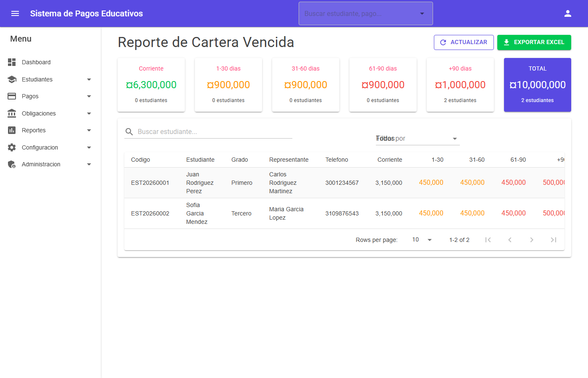Select Reportes in the sidebar

tap(50, 130)
